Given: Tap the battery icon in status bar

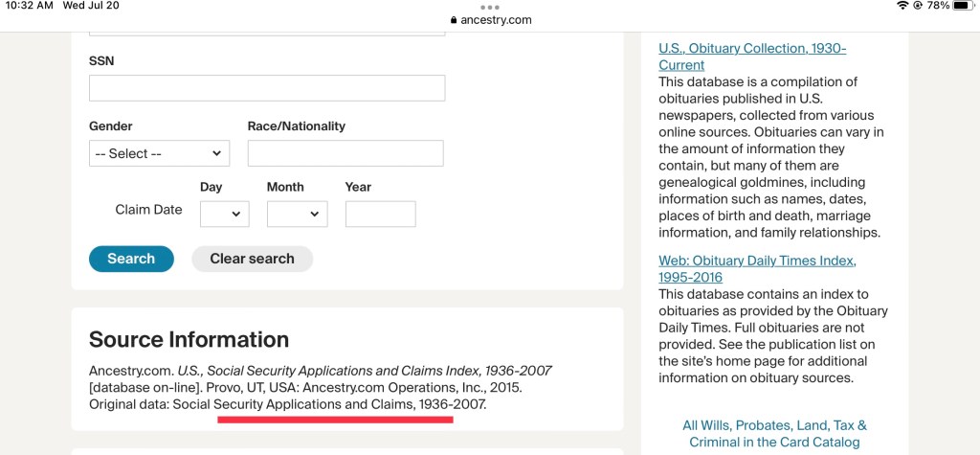Looking at the screenshot, I should pos(962,6).
